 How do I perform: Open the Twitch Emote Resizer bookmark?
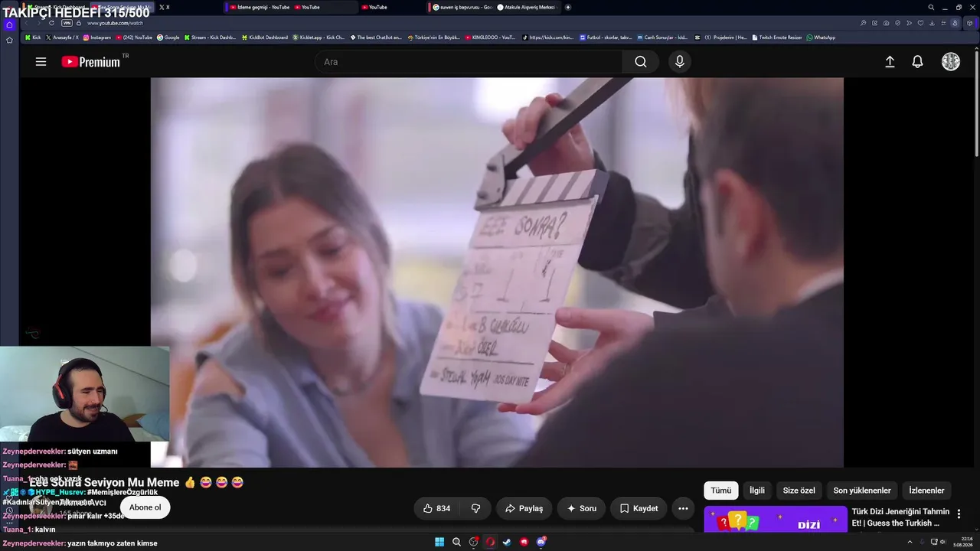click(x=777, y=37)
